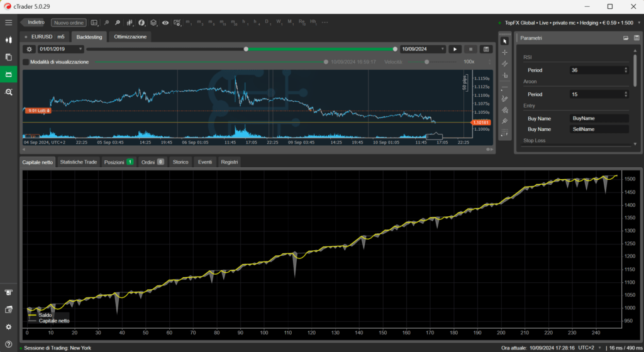This screenshot has height=352, width=644.
Task: Open the chart type candlestick selector
Action: [130, 23]
